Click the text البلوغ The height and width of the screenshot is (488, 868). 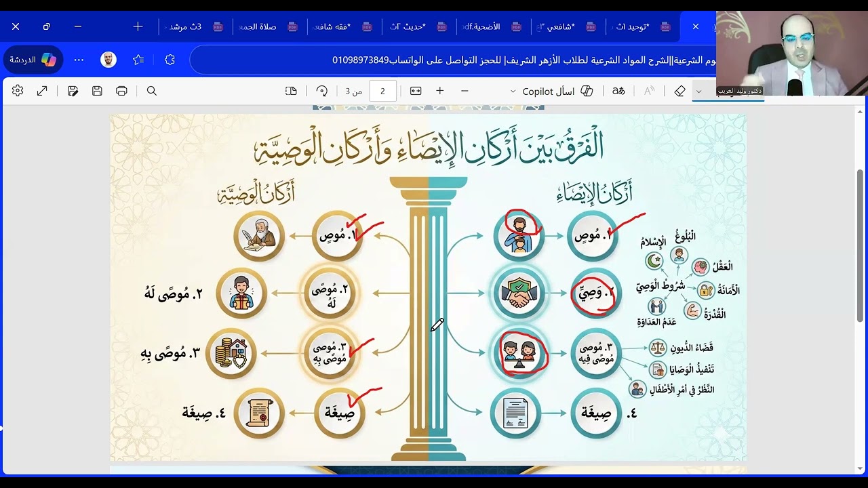tap(685, 237)
